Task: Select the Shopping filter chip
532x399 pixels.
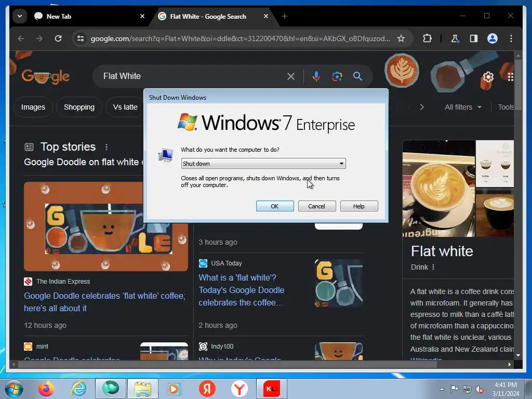Action: pos(79,107)
